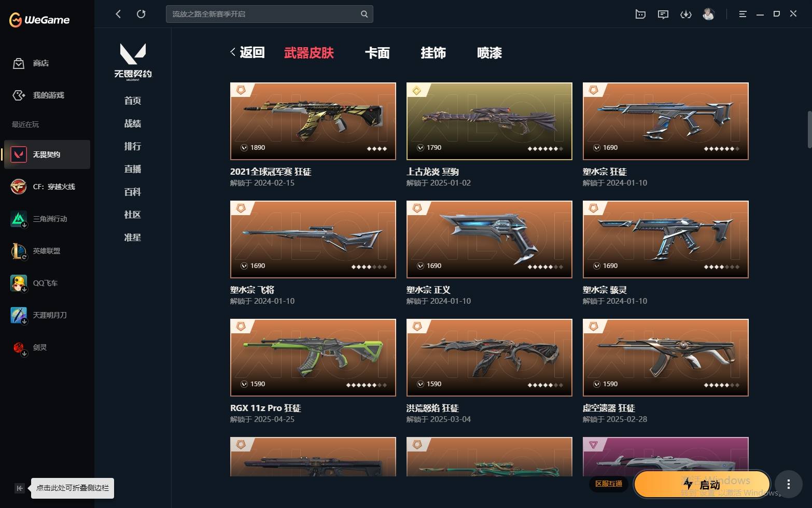Viewport: 812px width, 508px height.
Task: Select CF: 穿越火线 game icon
Action: point(19,187)
